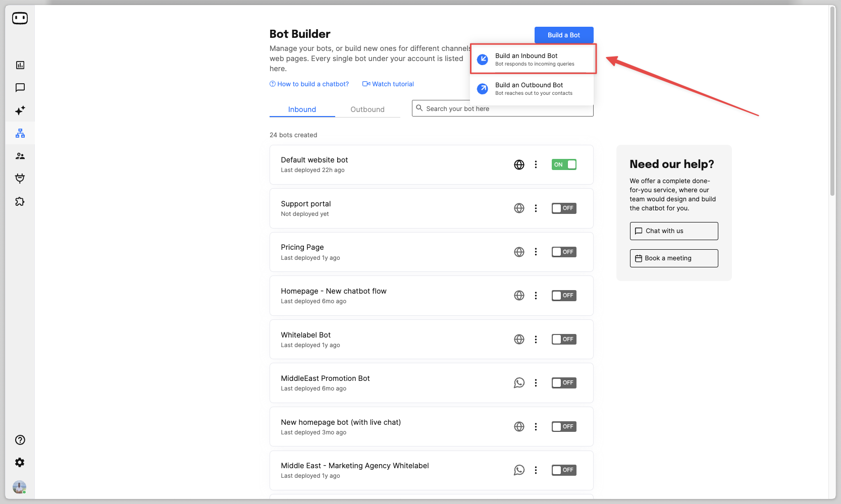The width and height of the screenshot is (841, 504).
Task: Turn off the Default website bot toggle
Action: click(564, 164)
